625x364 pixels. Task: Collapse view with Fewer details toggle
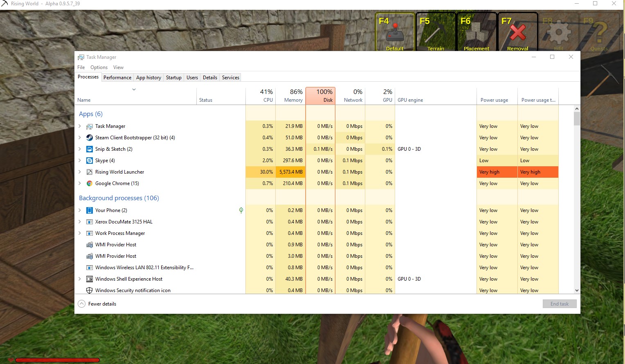(x=97, y=304)
